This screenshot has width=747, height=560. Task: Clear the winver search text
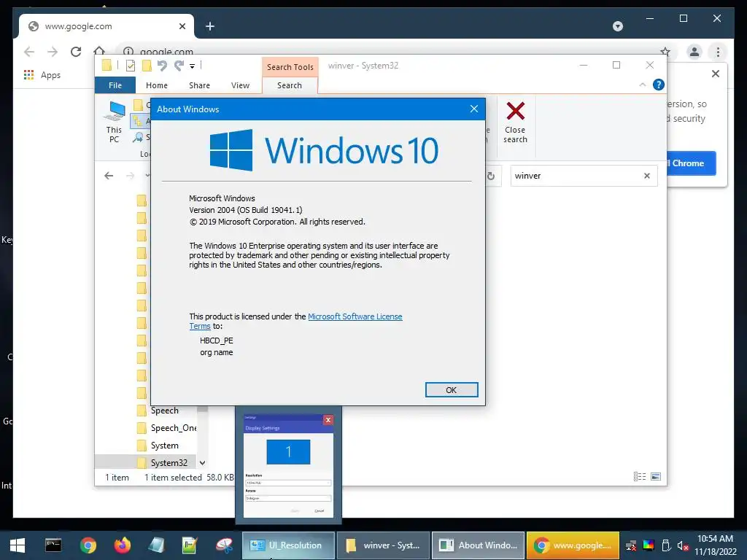click(647, 176)
